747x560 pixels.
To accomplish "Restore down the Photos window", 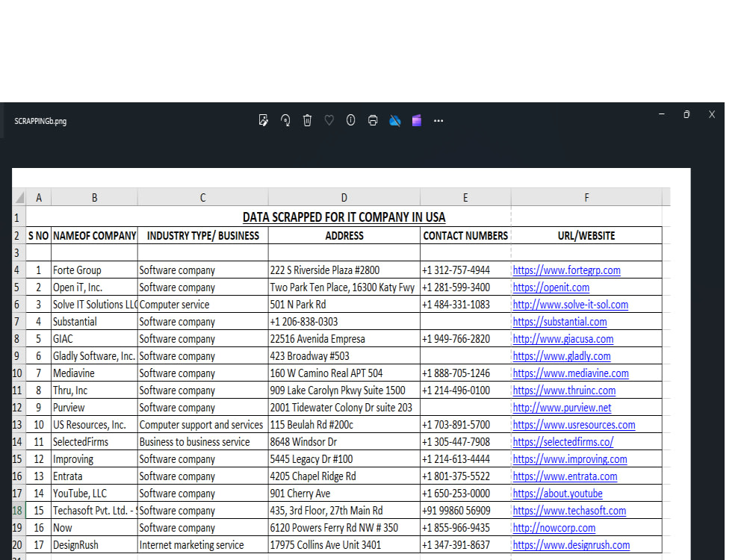I will click(x=686, y=113).
